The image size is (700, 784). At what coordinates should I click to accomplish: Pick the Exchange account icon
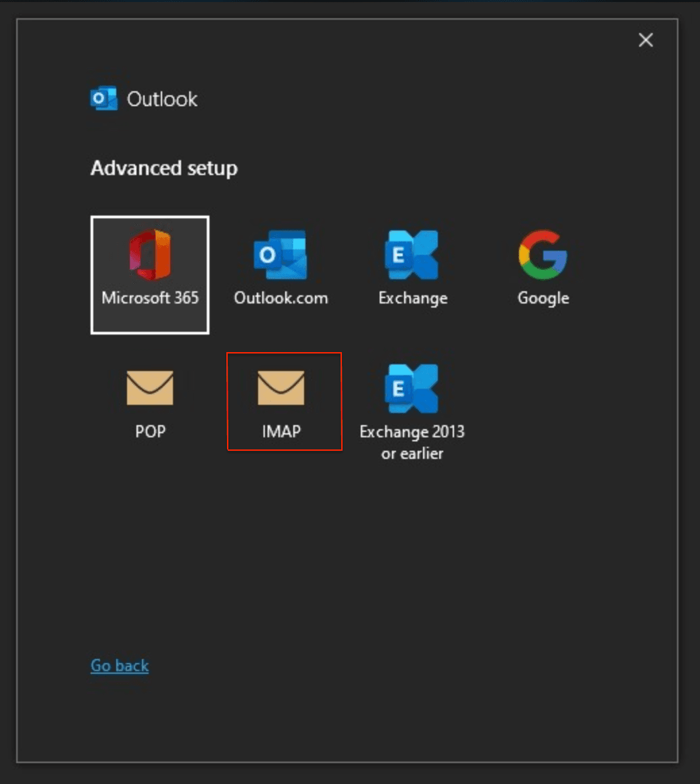tap(411, 254)
